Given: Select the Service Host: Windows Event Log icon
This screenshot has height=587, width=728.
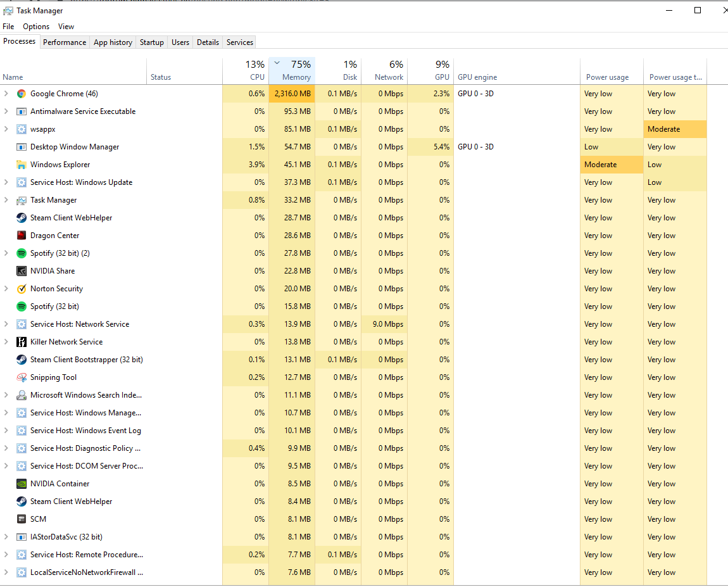Looking at the screenshot, I should point(22,431).
